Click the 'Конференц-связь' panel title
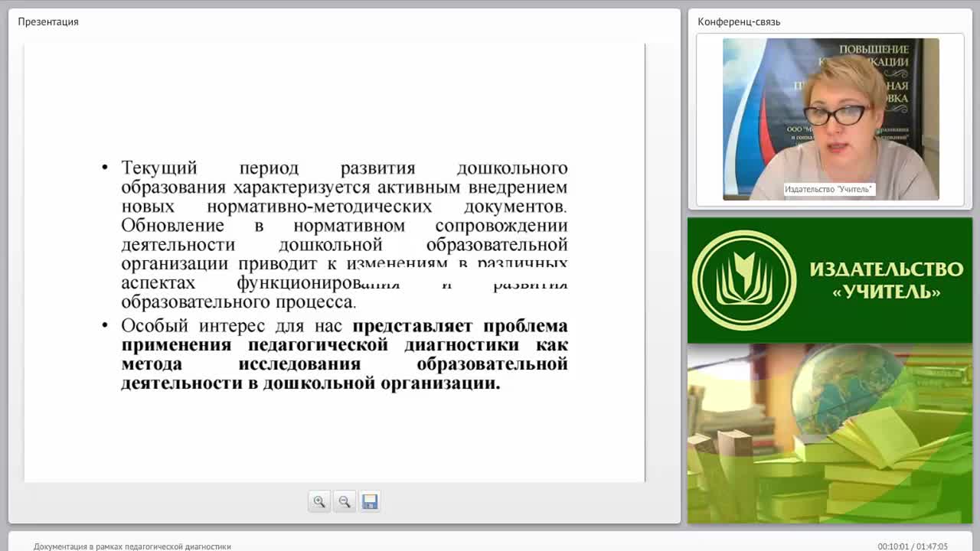980x551 pixels. [x=739, y=21]
